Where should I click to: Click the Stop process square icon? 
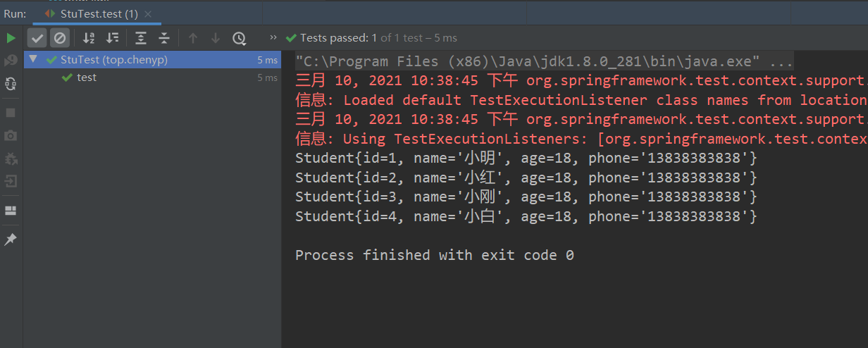[11, 112]
